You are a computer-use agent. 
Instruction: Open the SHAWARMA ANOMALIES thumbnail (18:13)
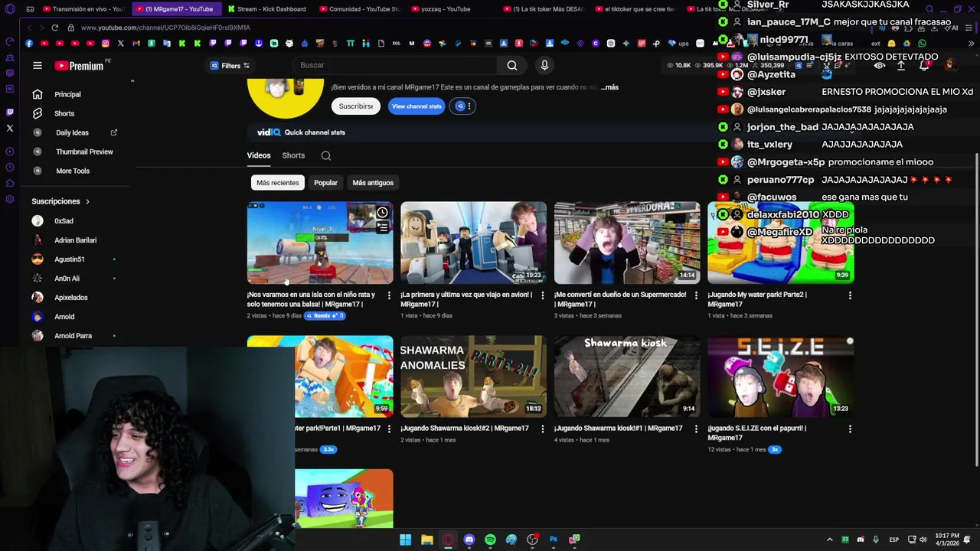point(473,377)
